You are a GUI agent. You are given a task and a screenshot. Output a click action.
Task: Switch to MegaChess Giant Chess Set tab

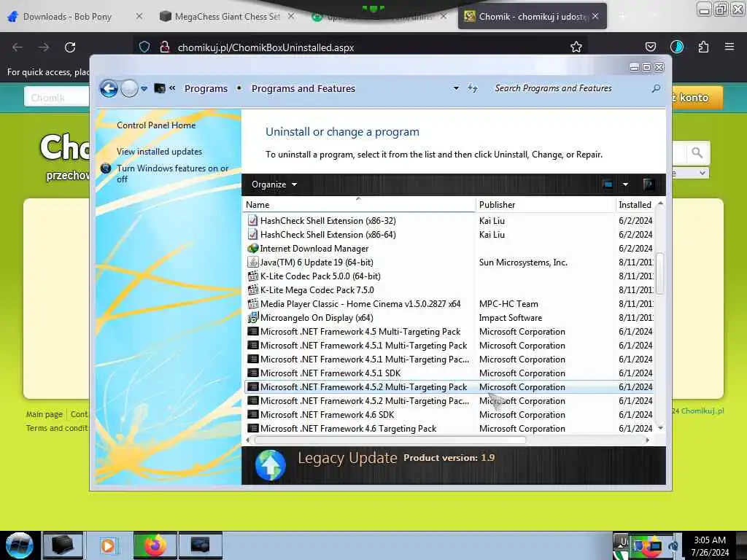[227, 17]
